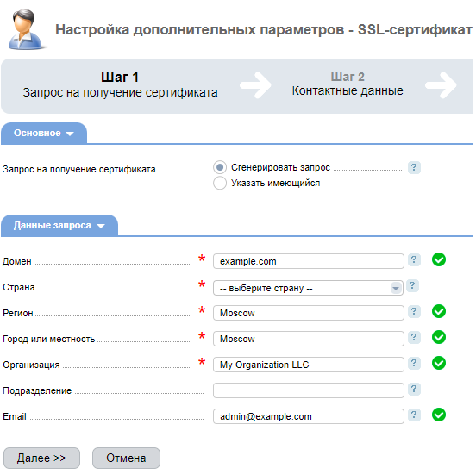Click the Отмена button
476x474 pixels.
(126, 458)
